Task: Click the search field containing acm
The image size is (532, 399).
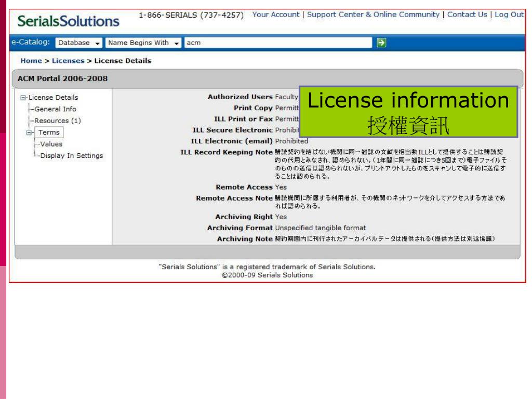Action: (278, 43)
